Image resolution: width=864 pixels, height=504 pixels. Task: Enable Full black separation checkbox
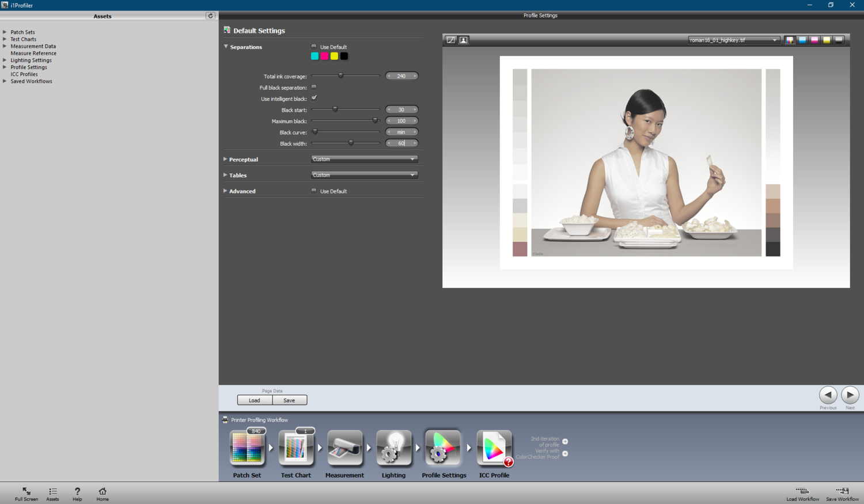pyautogui.click(x=314, y=88)
